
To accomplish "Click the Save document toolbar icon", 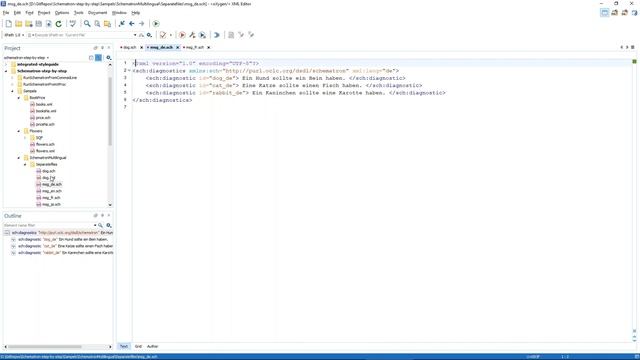I will tap(39, 24).
